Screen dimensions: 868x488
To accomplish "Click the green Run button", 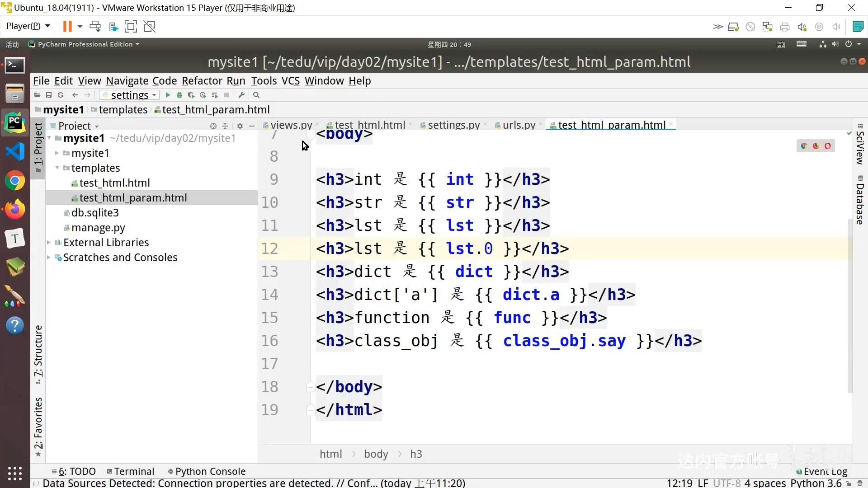I will pyautogui.click(x=168, y=95).
